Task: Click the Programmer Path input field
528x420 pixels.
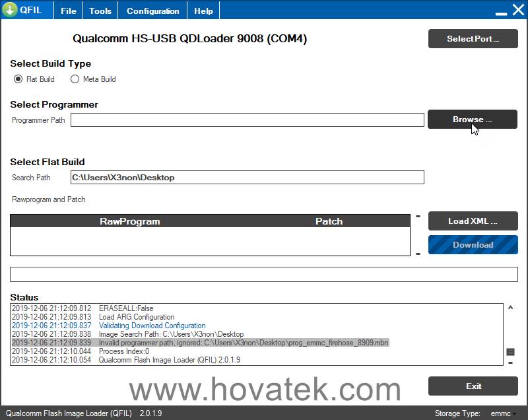Action: pyautogui.click(x=247, y=120)
